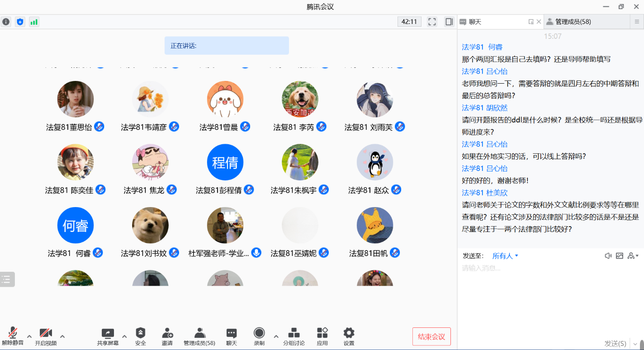Open the 所有人 recipient dropdown

[505, 256]
